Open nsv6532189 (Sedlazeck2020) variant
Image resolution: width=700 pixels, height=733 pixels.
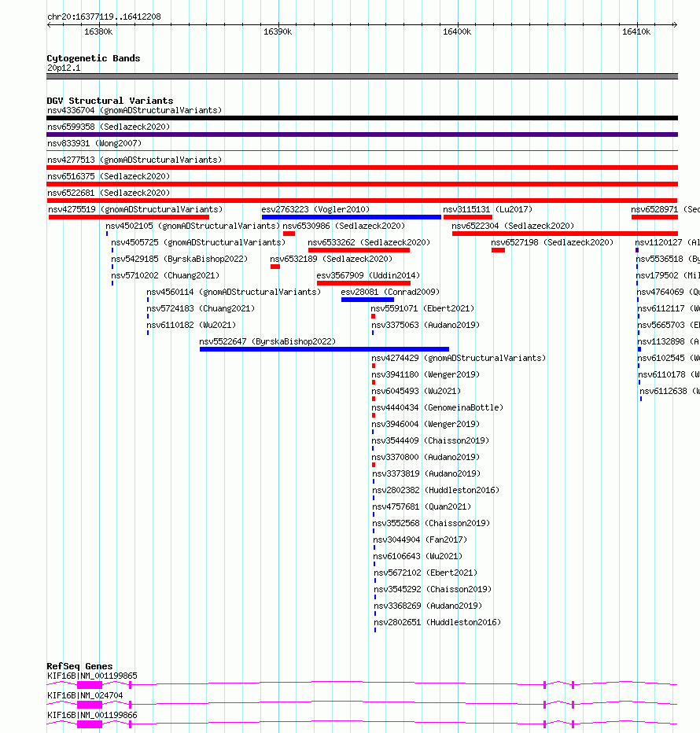click(x=330, y=259)
